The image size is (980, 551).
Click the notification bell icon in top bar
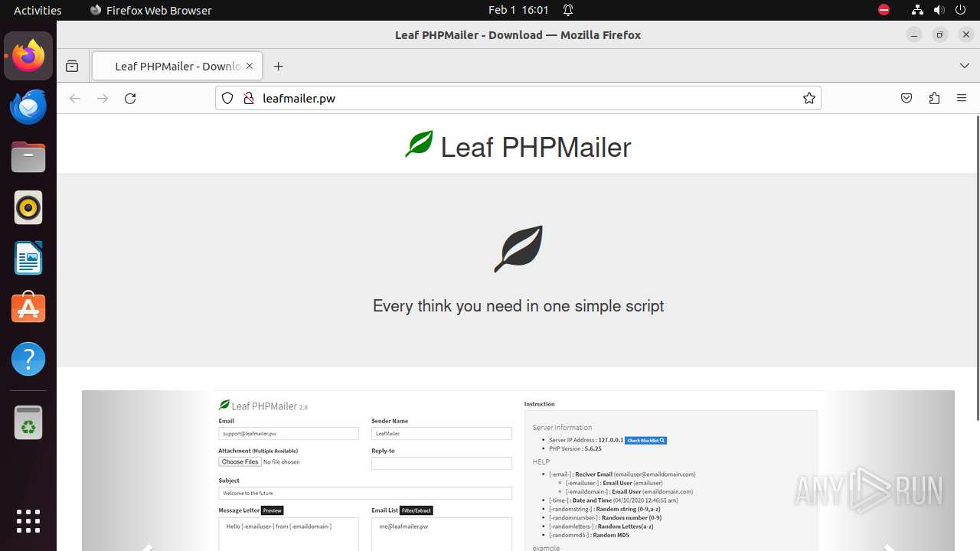tap(568, 10)
